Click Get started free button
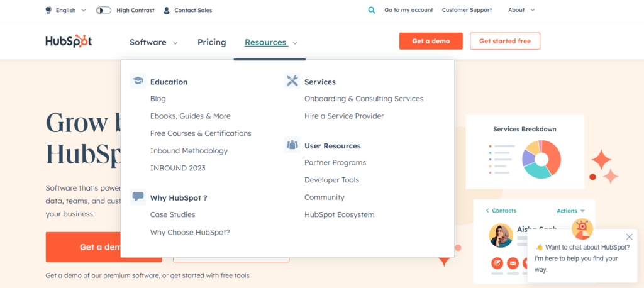Screen dimensions: 644x288 click(x=505, y=41)
